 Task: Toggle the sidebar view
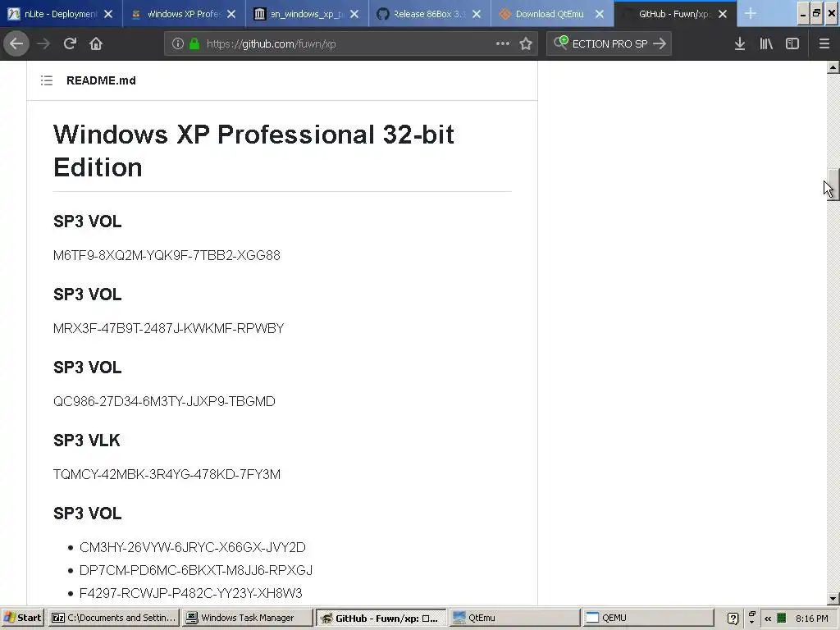[x=792, y=44]
